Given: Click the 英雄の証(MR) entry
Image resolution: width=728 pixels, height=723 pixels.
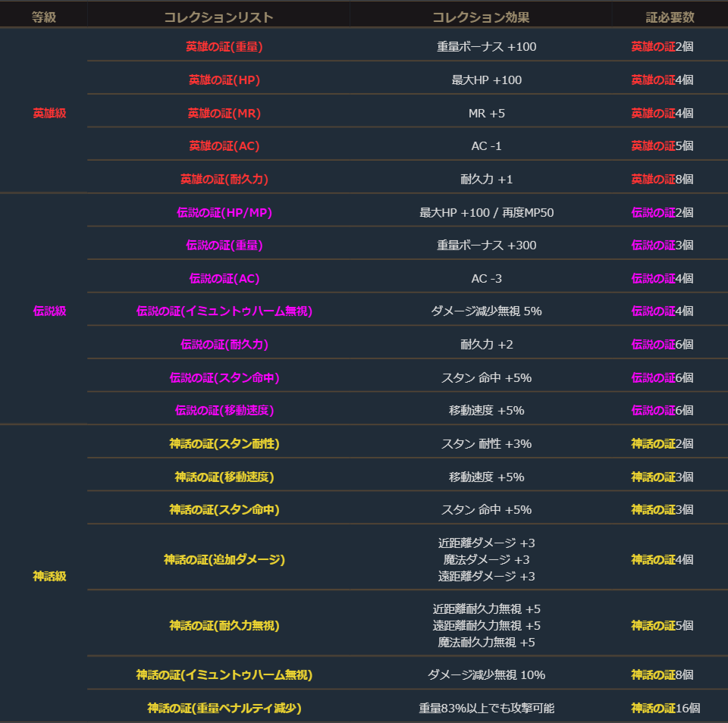Looking at the screenshot, I should pyautogui.click(x=224, y=113).
